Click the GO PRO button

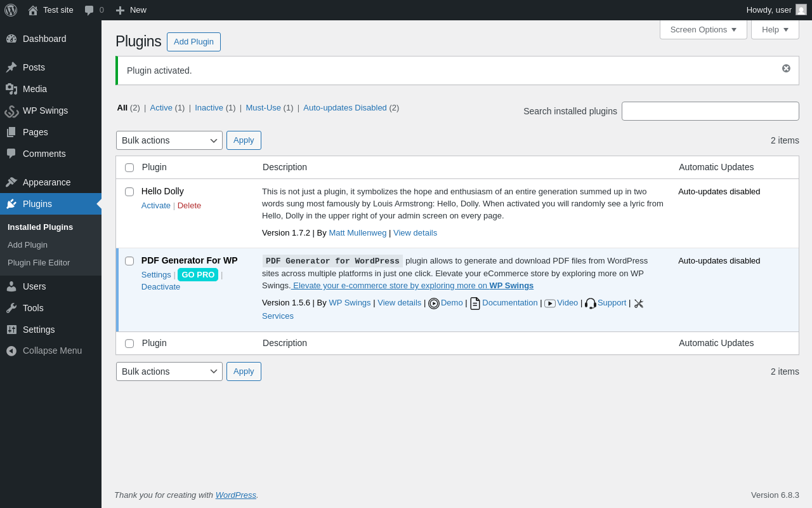point(198,275)
